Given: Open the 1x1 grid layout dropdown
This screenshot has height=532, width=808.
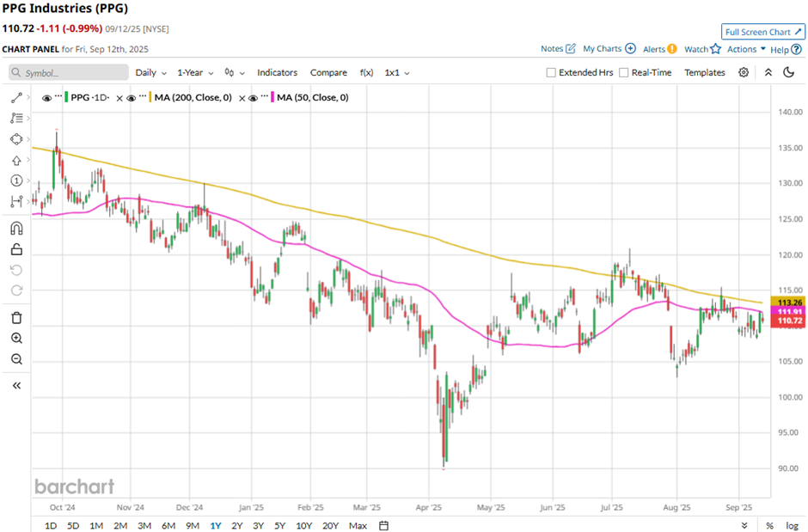Looking at the screenshot, I should [x=397, y=72].
